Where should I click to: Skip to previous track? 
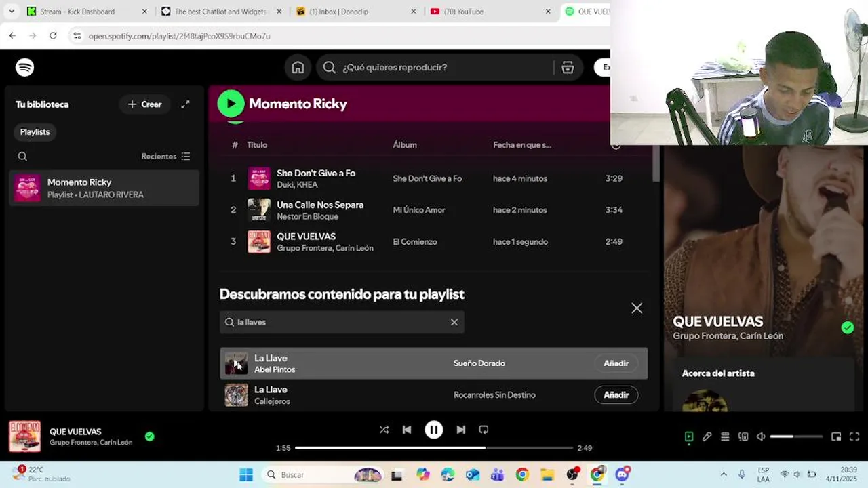[407, 430]
